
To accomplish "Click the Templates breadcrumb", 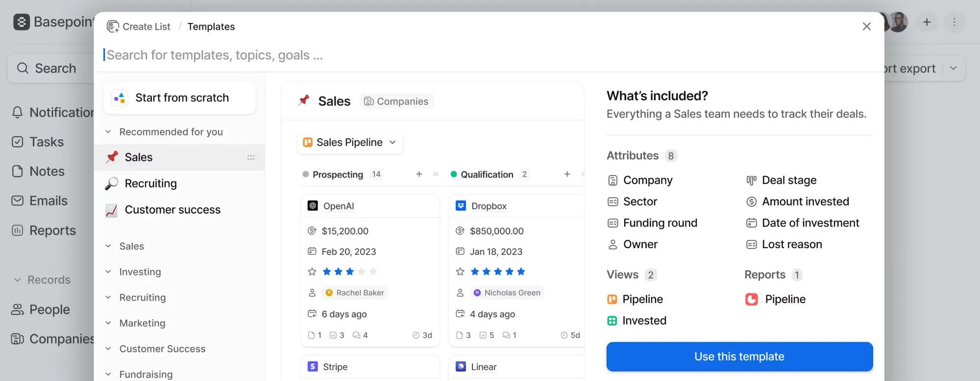I will point(211,26).
